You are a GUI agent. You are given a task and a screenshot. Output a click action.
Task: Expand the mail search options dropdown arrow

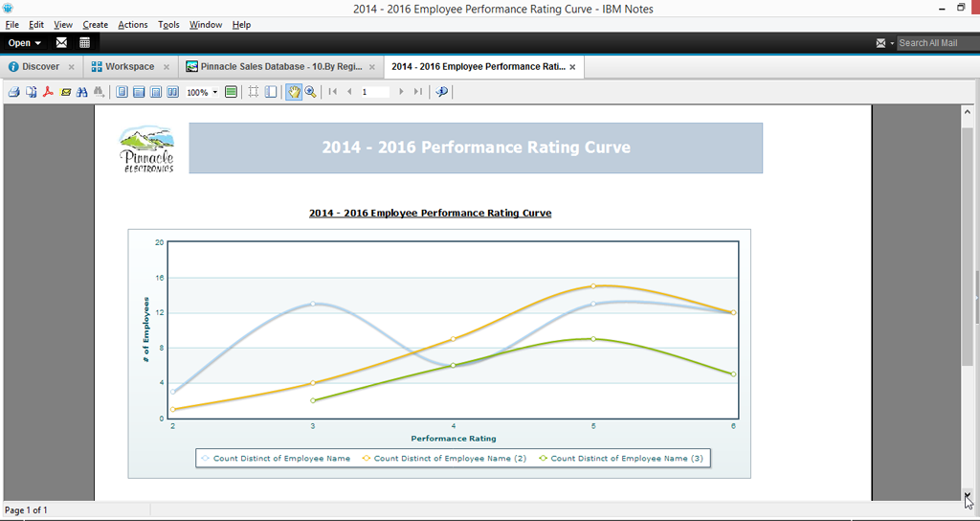(891, 43)
